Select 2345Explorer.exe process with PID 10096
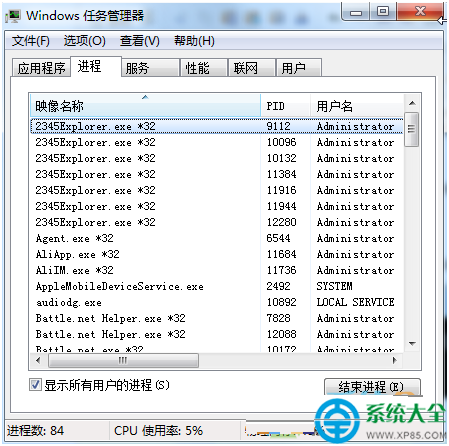The height and width of the screenshot is (446, 449). (x=217, y=142)
